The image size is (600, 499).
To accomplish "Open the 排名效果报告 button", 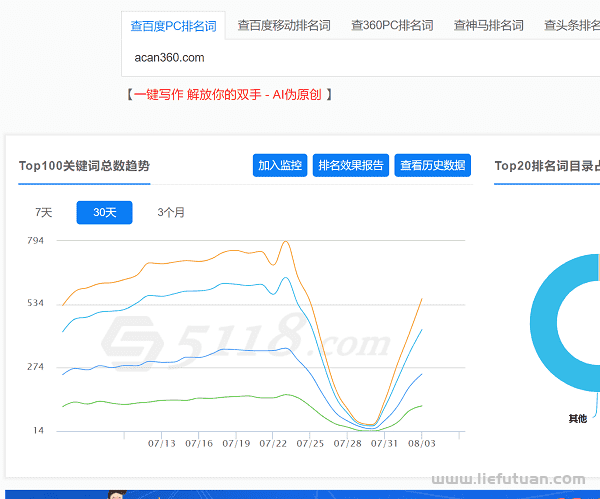I will (x=351, y=165).
